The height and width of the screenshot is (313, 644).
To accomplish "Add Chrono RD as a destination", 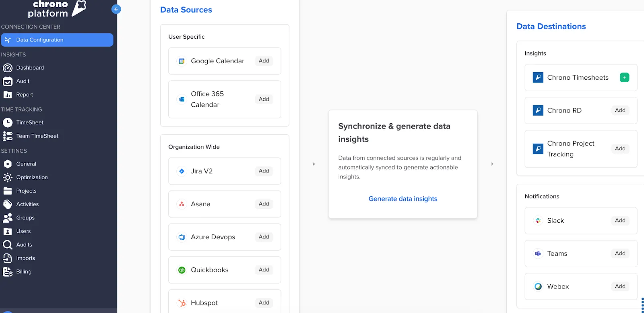I will [x=620, y=110].
